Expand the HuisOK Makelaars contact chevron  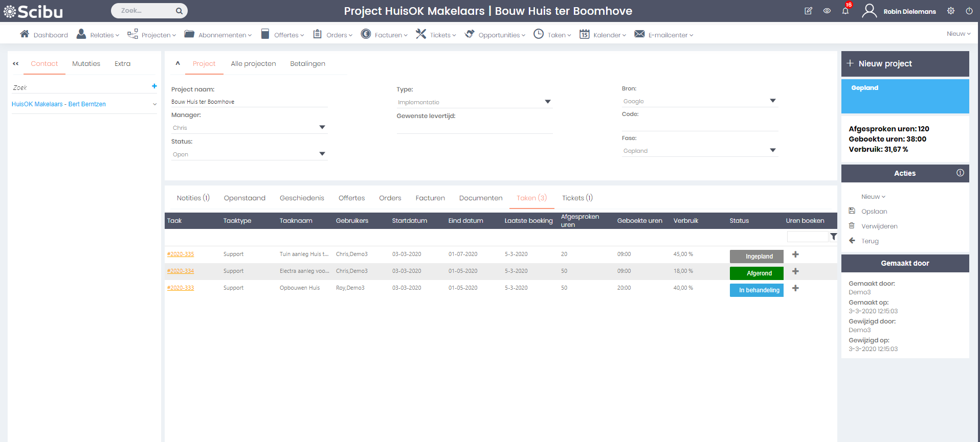[154, 104]
